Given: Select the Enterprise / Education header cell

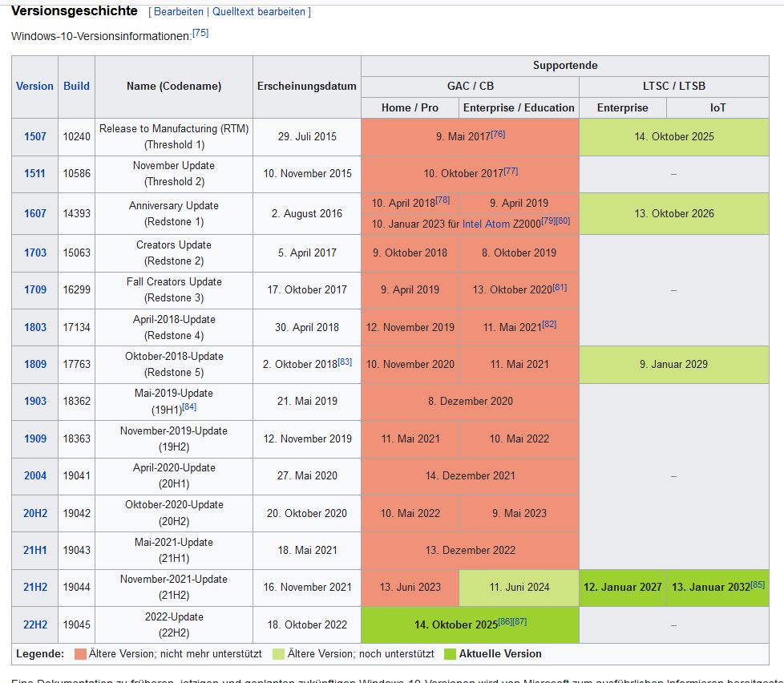Looking at the screenshot, I should (x=519, y=108).
